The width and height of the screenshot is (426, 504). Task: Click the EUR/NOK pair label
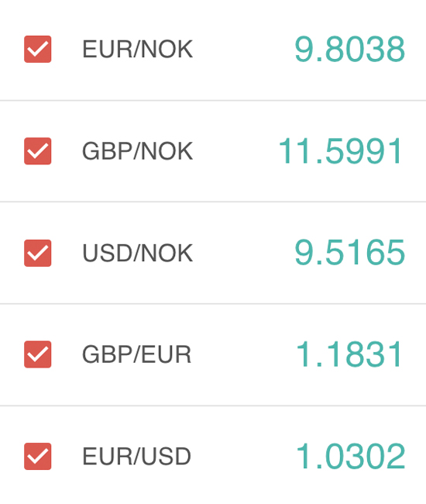pyautogui.click(x=137, y=49)
